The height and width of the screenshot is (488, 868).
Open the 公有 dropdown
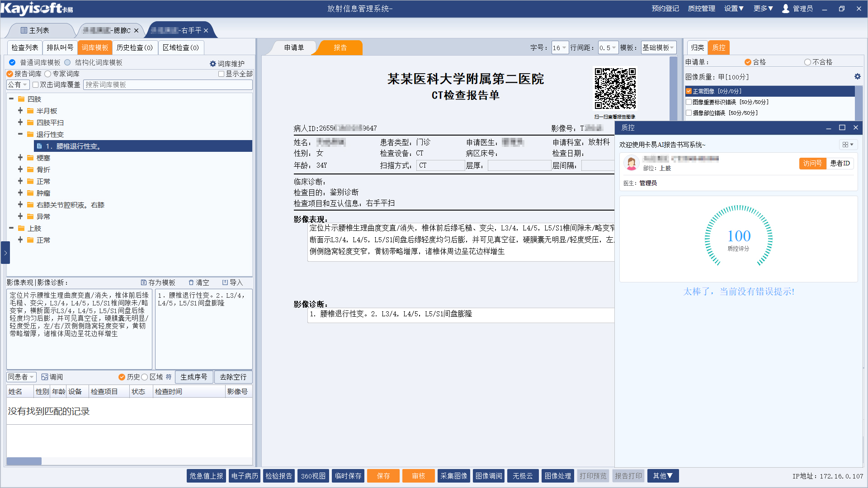18,84
